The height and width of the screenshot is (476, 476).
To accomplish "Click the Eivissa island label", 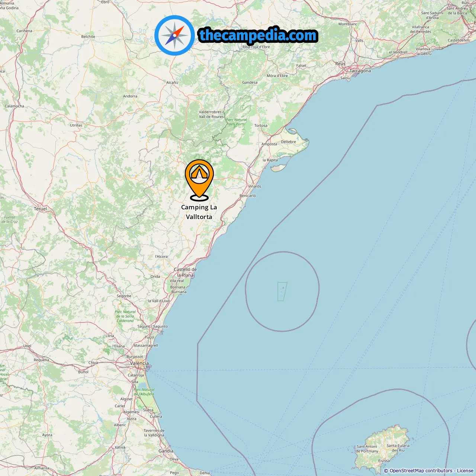I will 384,461.
